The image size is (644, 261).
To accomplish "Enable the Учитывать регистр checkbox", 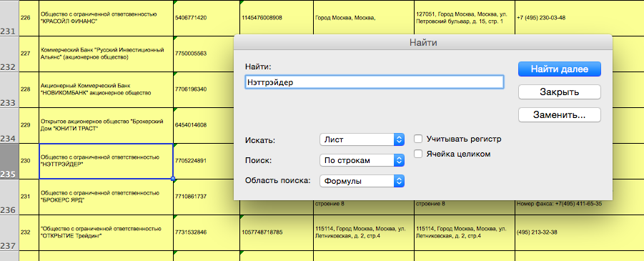I will click(418, 139).
